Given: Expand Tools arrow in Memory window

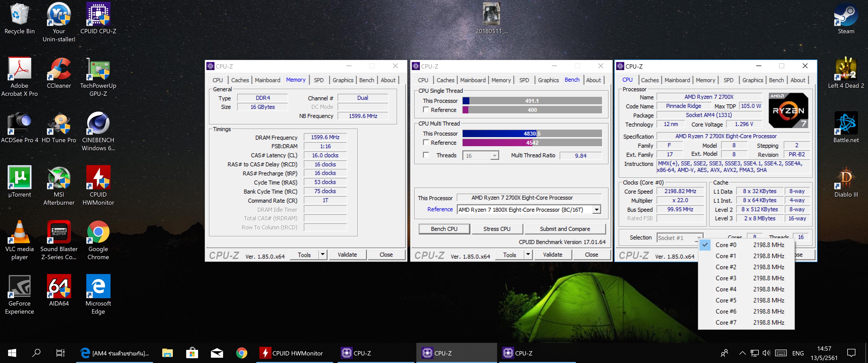Looking at the screenshot, I should [x=322, y=255].
